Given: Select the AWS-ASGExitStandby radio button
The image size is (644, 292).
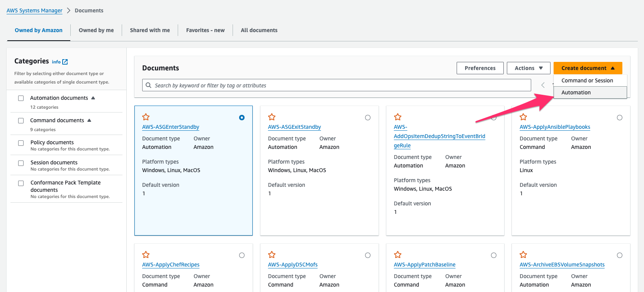Looking at the screenshot, I should click(x=368, y=118).
